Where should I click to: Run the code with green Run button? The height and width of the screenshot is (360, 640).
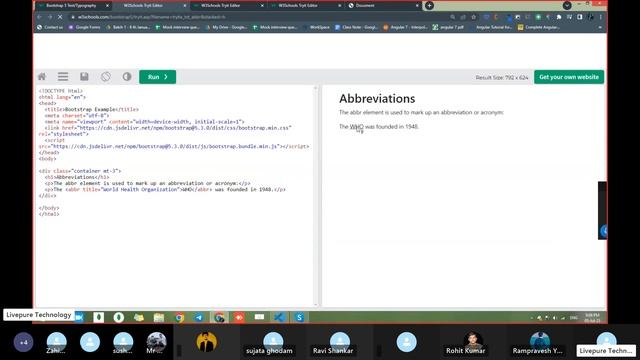(x=158, y=77)
